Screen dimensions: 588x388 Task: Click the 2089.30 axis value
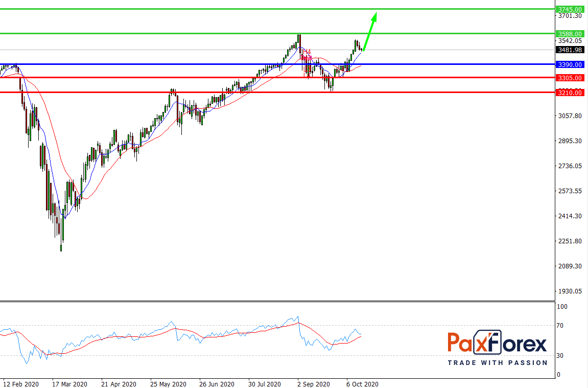click(570, 266)
